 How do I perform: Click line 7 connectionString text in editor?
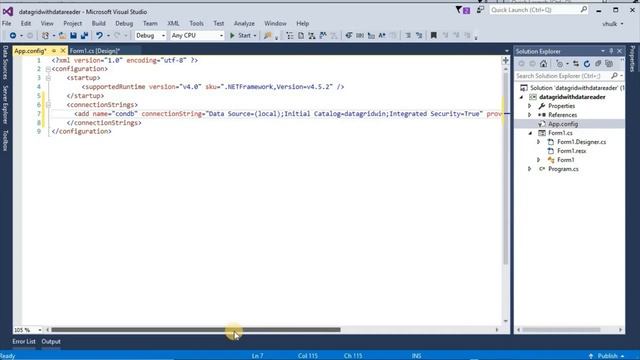[x=312, y=114]
